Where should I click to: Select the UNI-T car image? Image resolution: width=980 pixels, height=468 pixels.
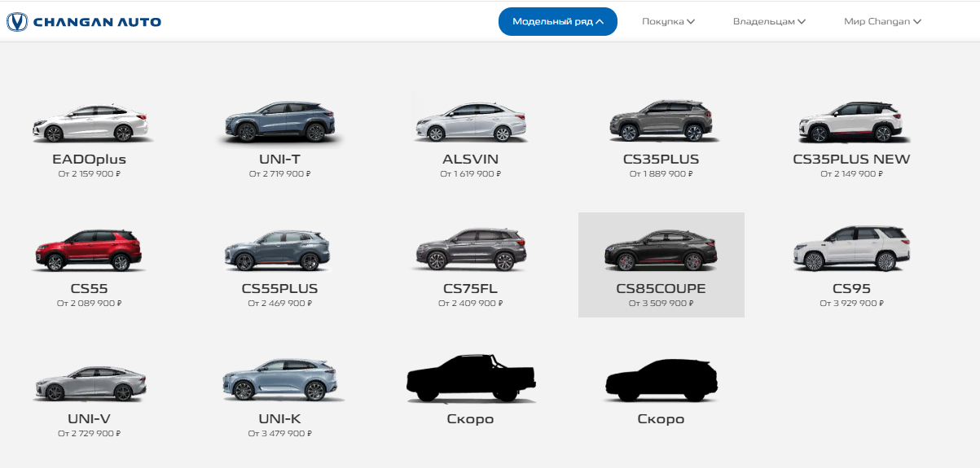click(x=280, y=122)
